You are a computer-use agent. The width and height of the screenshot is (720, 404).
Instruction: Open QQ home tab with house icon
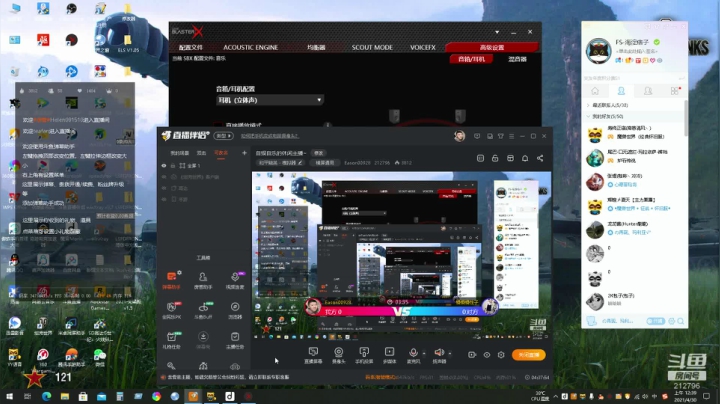pos(595,91)
